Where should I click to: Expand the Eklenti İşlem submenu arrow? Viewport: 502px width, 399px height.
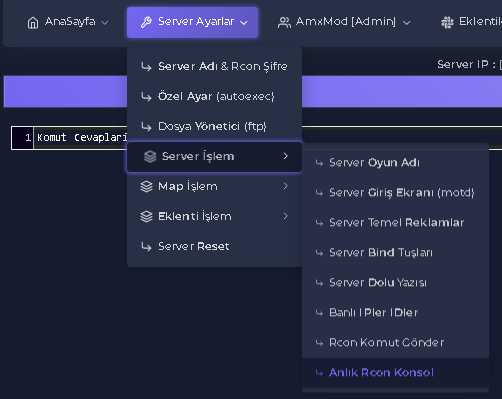285,216
